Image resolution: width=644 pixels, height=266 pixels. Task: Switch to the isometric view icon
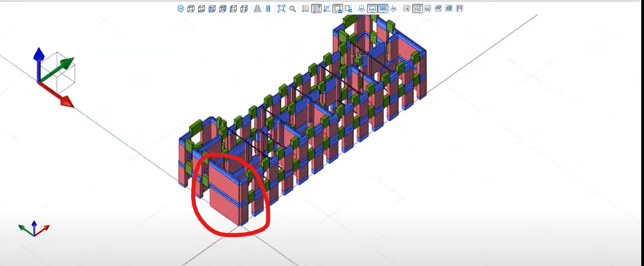pyautogui.click(x=181, y=8)
